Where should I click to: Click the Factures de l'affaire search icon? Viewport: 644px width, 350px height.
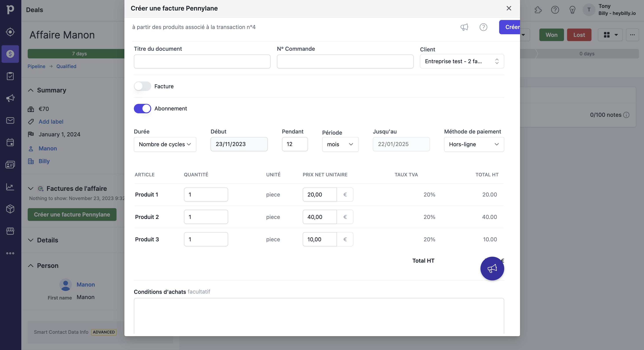[x=40, y=189]
